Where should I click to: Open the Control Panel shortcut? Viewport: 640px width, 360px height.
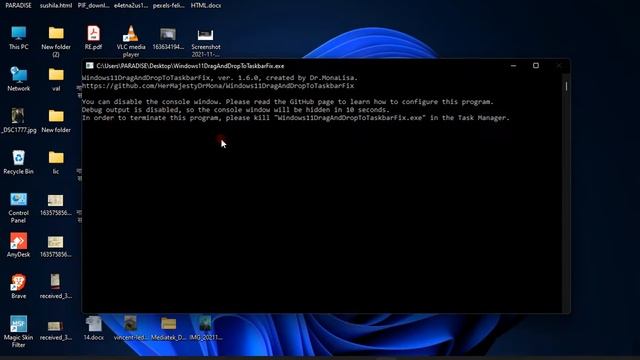pos(18,208)
